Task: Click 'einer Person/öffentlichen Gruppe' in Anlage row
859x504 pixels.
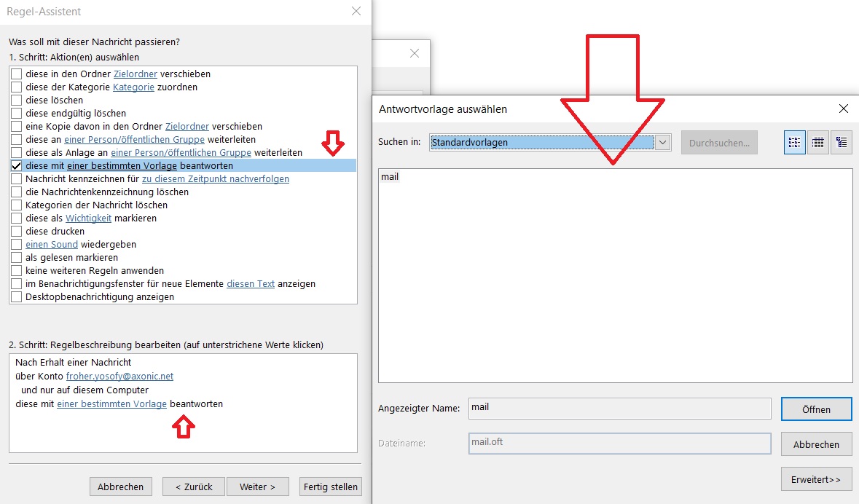Action: pos(181,153)
